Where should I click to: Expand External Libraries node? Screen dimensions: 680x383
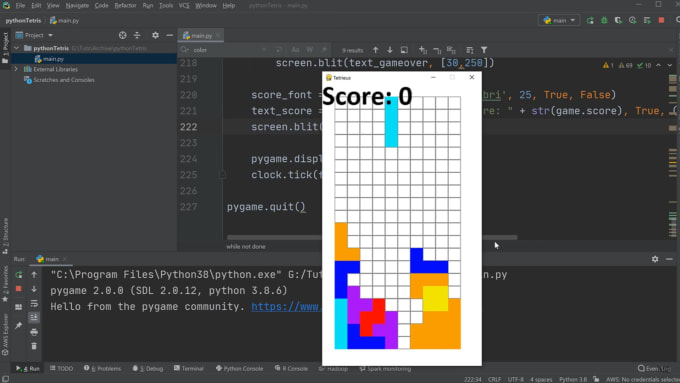16,69
